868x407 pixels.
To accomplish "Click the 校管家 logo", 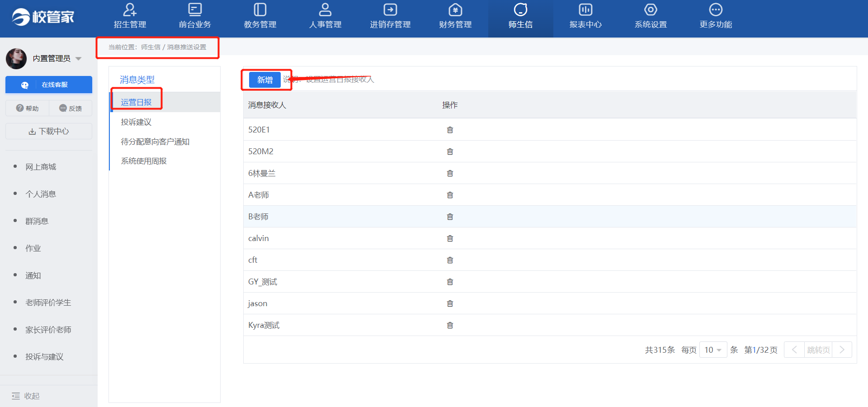I will point(43,17).
